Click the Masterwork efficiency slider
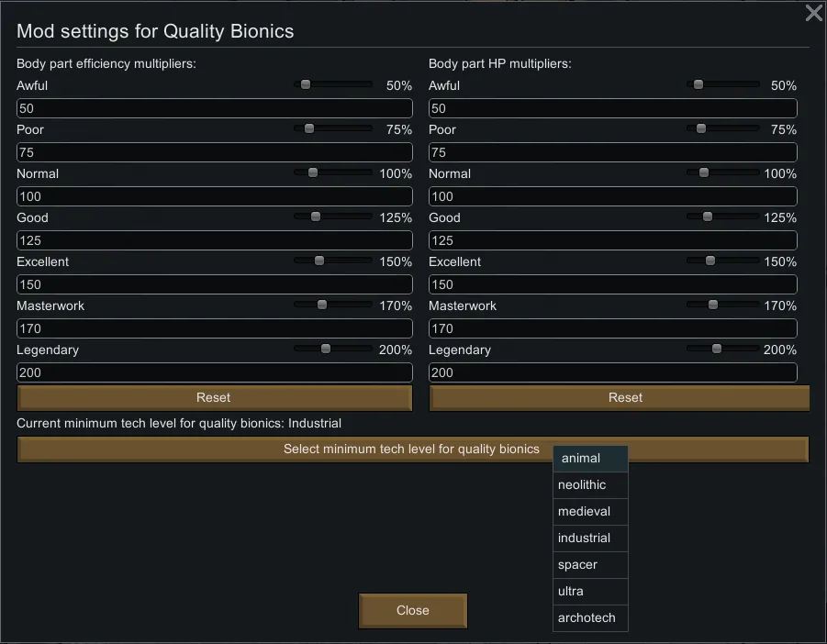827x644 pixels. (x=321, y=305)
